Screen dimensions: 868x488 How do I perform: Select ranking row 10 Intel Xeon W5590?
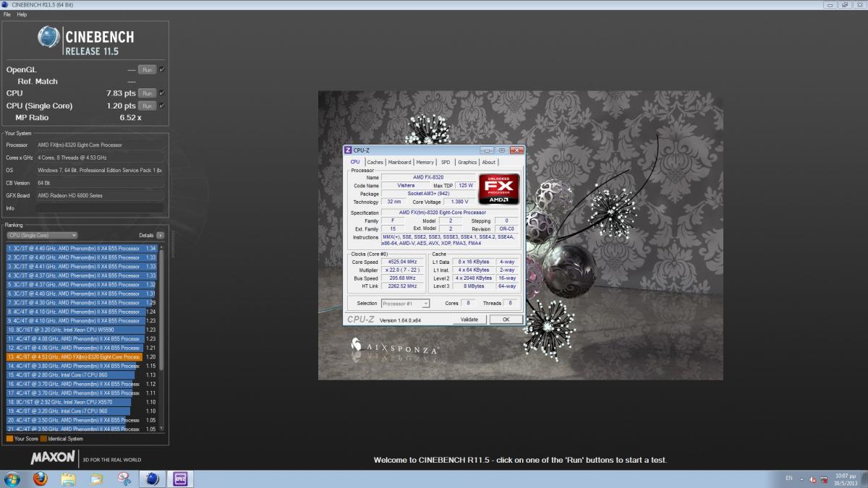pyautogui.click(x=82, y=330)
